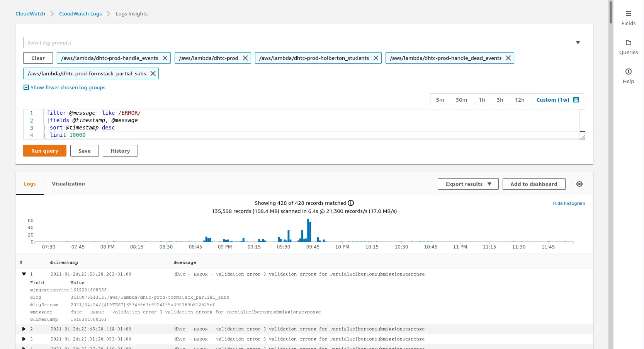The image size is (644, 349).
Task: Remove /aws/lambda/dhtc-prod log group chip
Action: (245, 58)
